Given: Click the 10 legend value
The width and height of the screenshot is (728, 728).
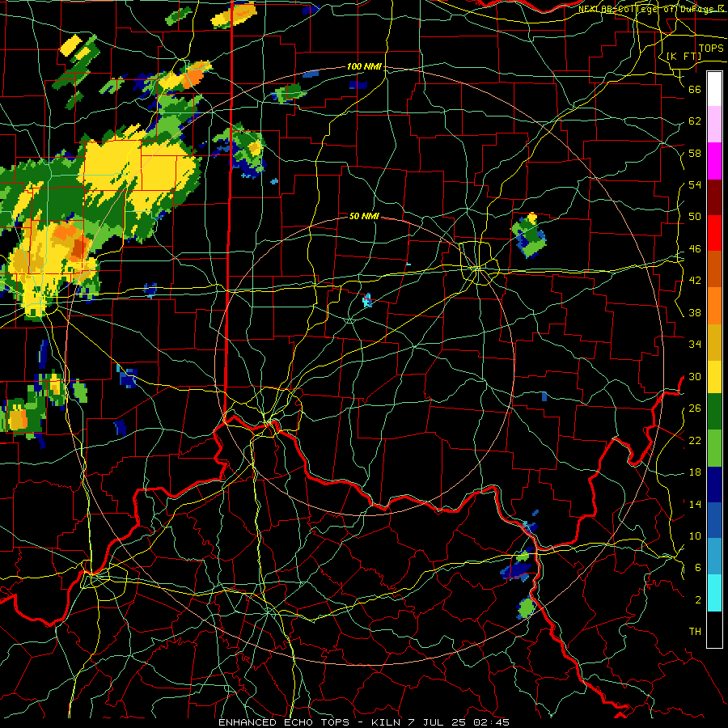Looking at the screenshot, I should 695,535.
